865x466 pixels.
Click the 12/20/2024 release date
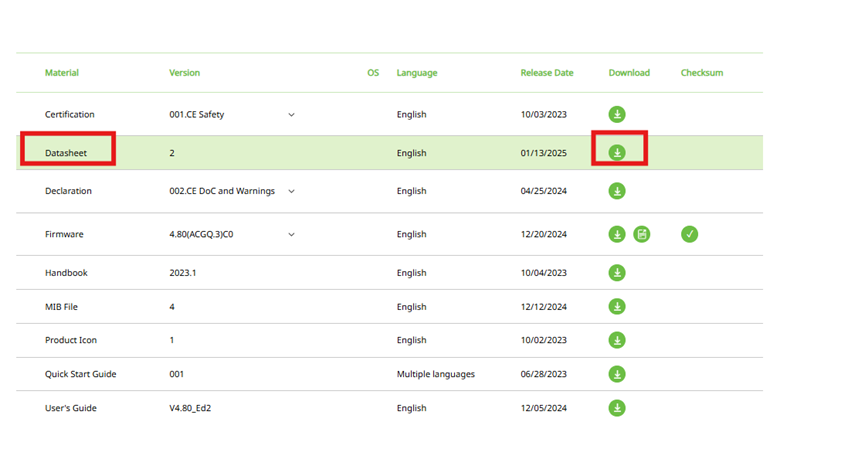(543, 234)
